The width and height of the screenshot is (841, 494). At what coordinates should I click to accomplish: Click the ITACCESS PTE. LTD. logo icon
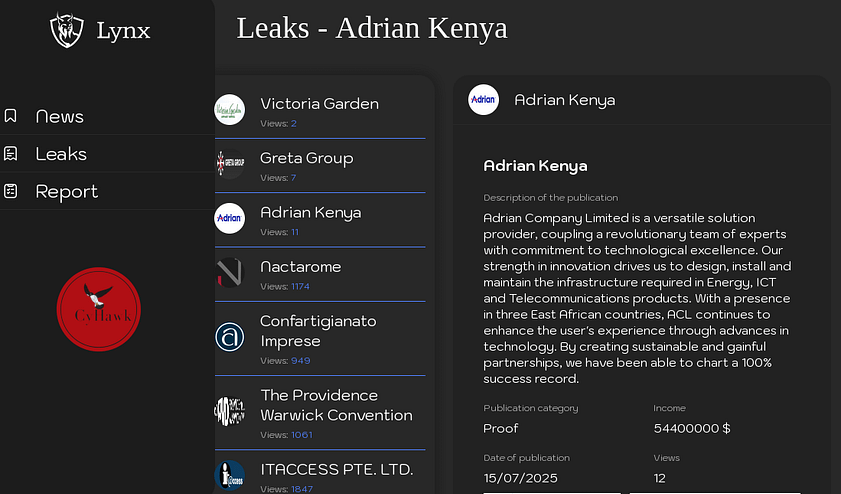pos(230,475)
